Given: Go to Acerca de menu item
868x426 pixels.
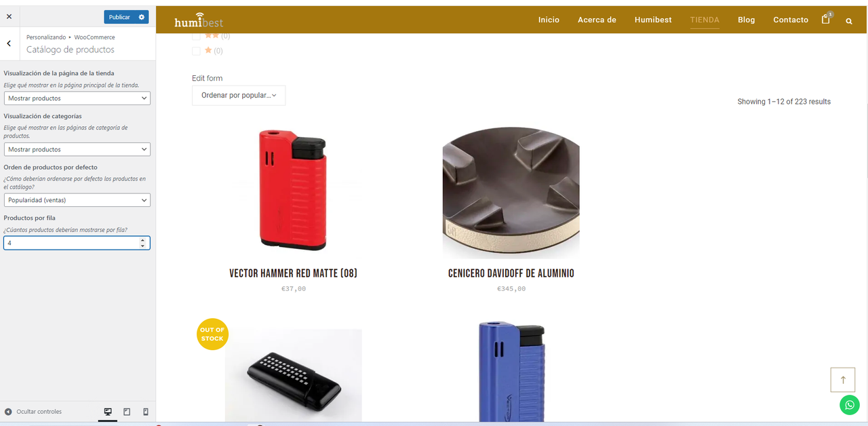Looking at the screenshot, I should click(x=597, y=20).
